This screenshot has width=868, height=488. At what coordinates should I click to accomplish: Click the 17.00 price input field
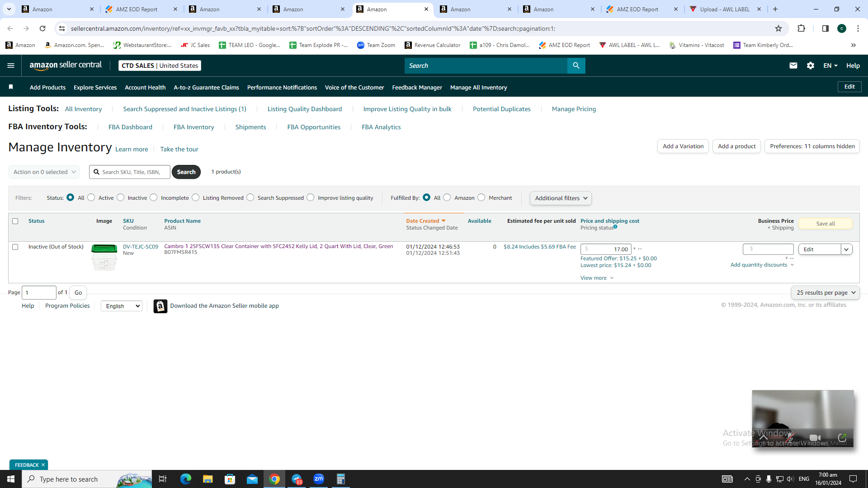tap(606, 249)
